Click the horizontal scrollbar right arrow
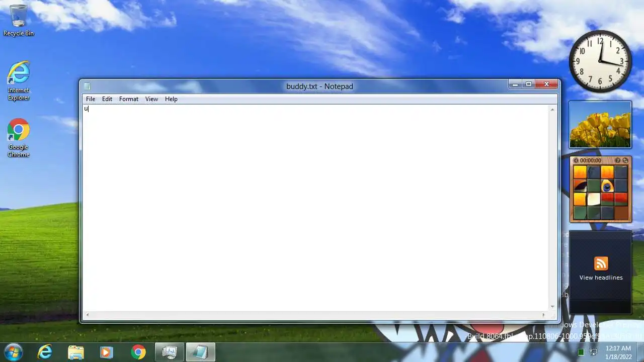 (543, 315)
